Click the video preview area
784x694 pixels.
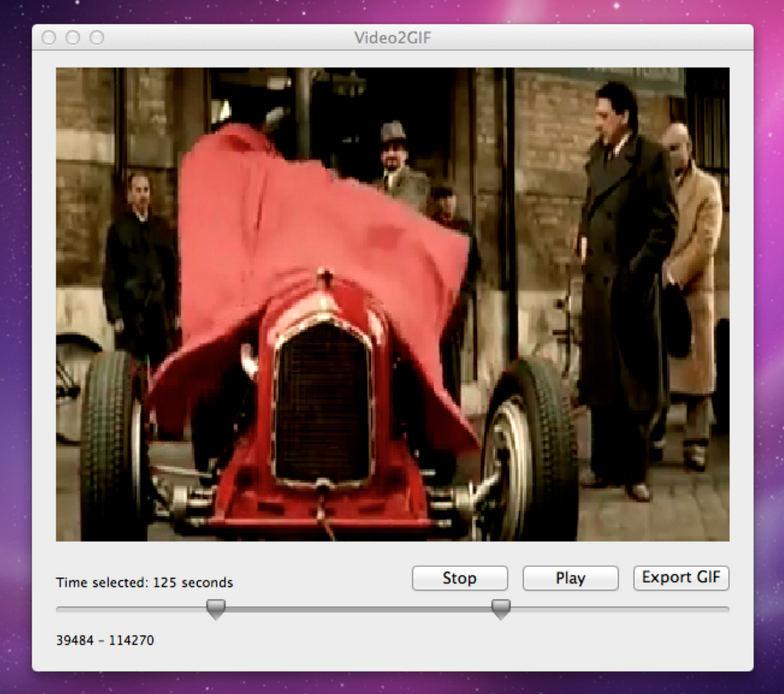(393, 304)
